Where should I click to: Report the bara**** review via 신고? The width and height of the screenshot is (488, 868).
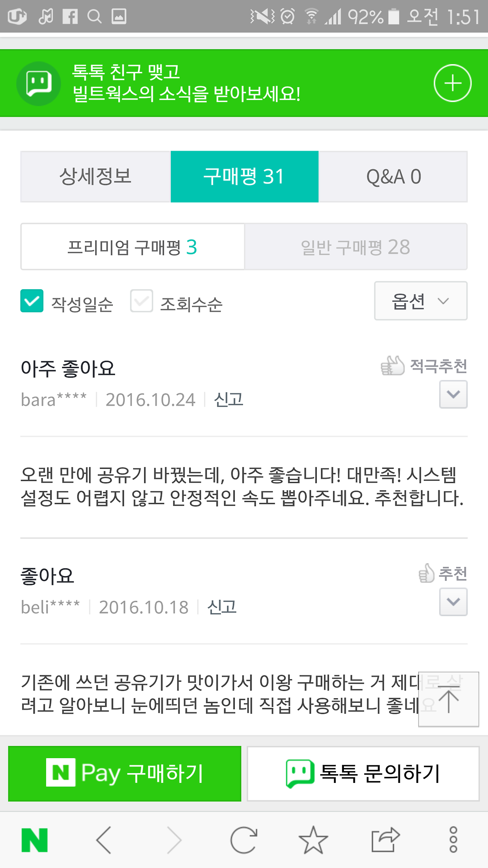(x=228, y=399)
